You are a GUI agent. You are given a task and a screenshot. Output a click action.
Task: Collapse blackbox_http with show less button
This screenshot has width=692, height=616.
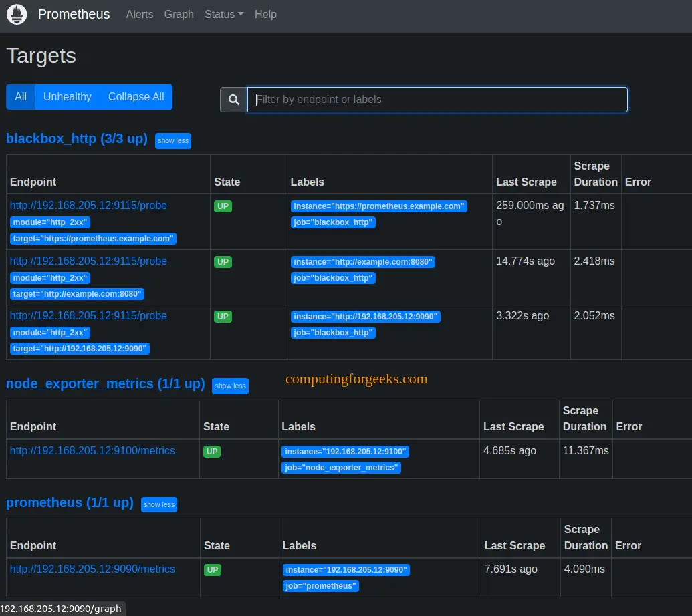click(x=173, y=140)
